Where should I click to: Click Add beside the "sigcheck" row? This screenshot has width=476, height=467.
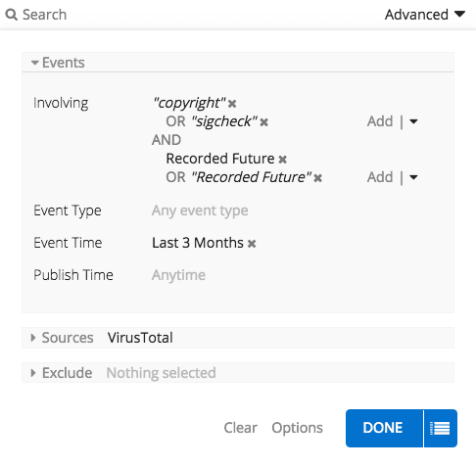coord(380,121)
